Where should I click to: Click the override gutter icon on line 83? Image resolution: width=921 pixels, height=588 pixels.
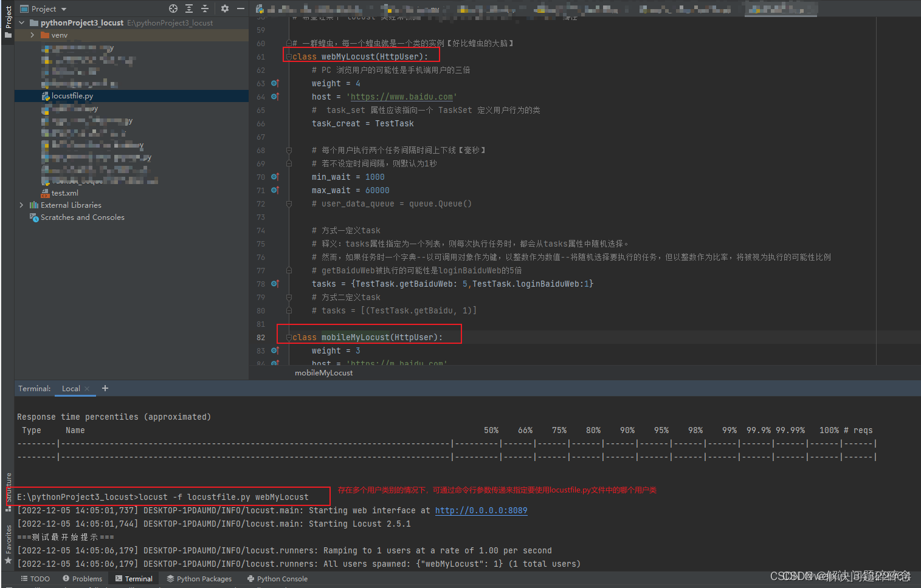(x=275, y=350)
